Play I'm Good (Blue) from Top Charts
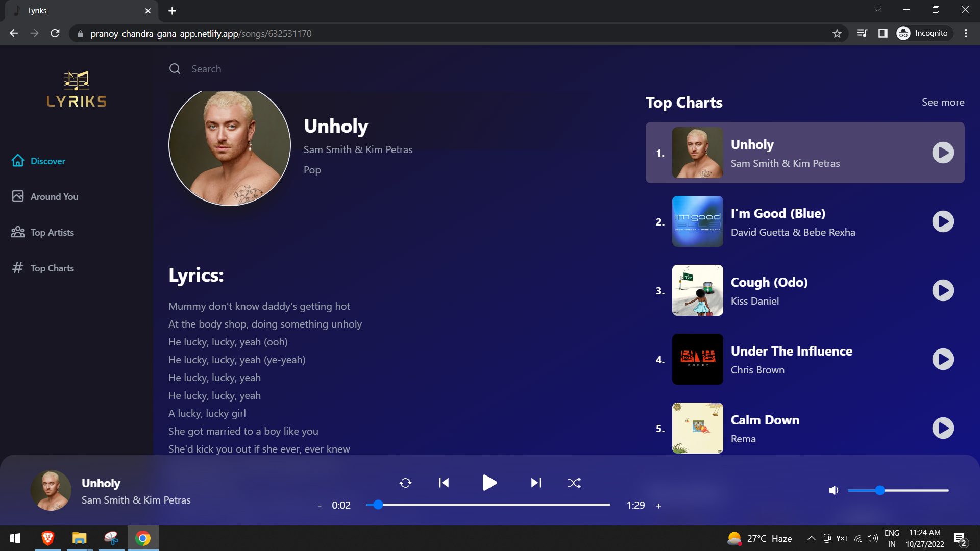This screenshot has width=980, height=551. 943,221
